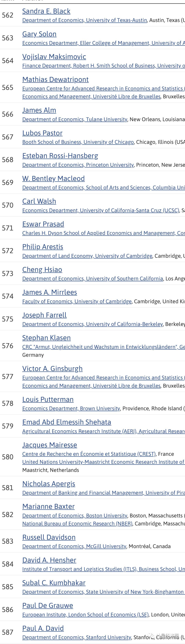Visit Booth School of Business, University of Chicago

tap(78, 142)
